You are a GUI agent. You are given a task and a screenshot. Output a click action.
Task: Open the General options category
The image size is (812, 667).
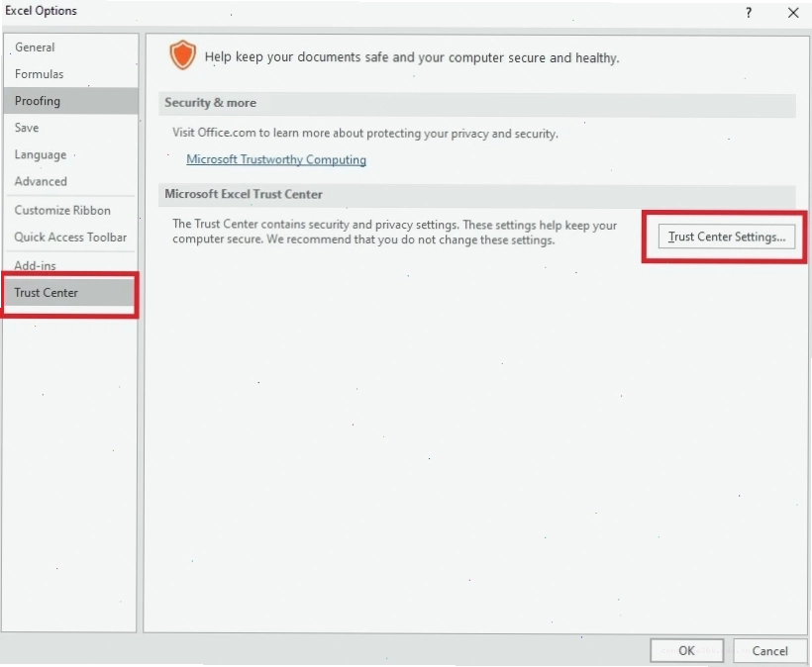pos(70,48)
